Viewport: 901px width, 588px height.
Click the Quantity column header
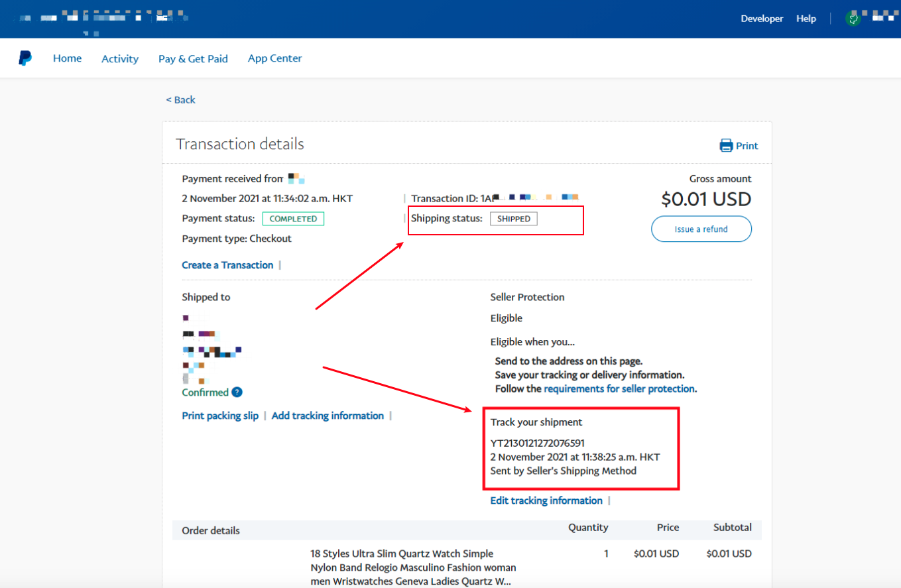[x=588, y=528]
